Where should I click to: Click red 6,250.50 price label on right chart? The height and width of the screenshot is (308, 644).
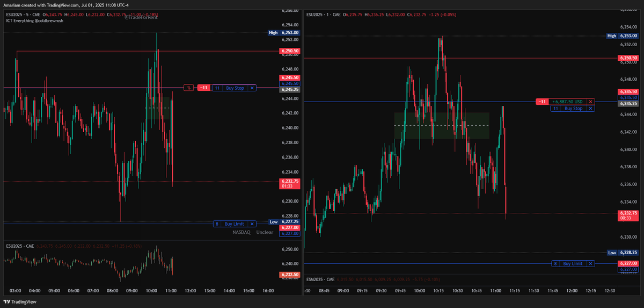628,58
